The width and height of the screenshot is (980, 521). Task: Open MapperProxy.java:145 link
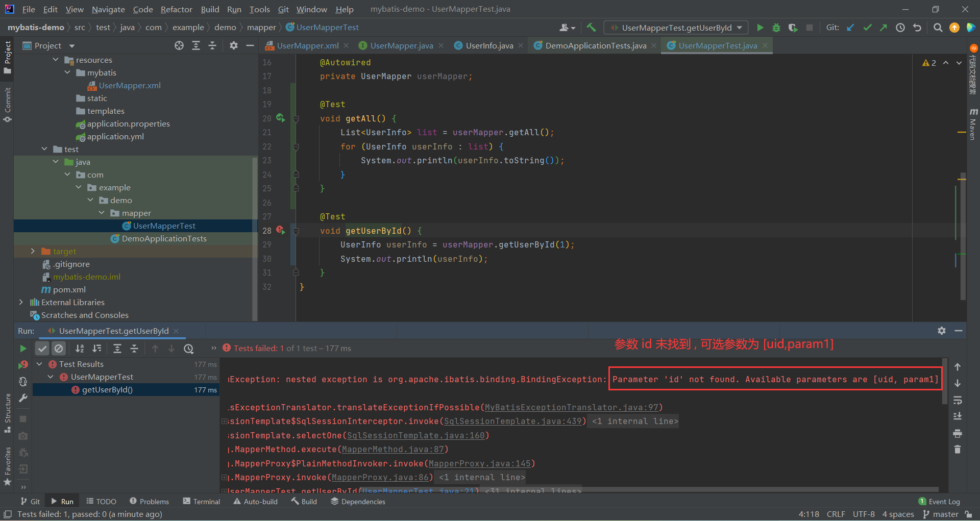point(480,463)
